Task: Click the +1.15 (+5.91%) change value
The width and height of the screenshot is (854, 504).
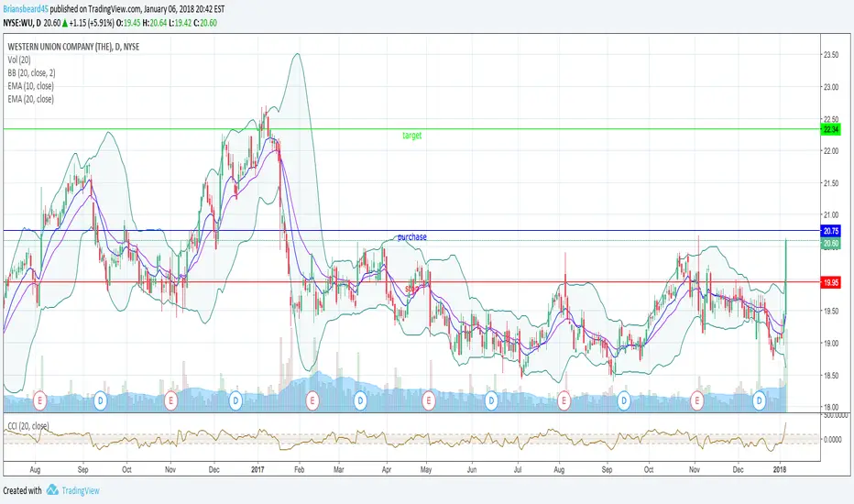Action: click(x=92, y=23)
